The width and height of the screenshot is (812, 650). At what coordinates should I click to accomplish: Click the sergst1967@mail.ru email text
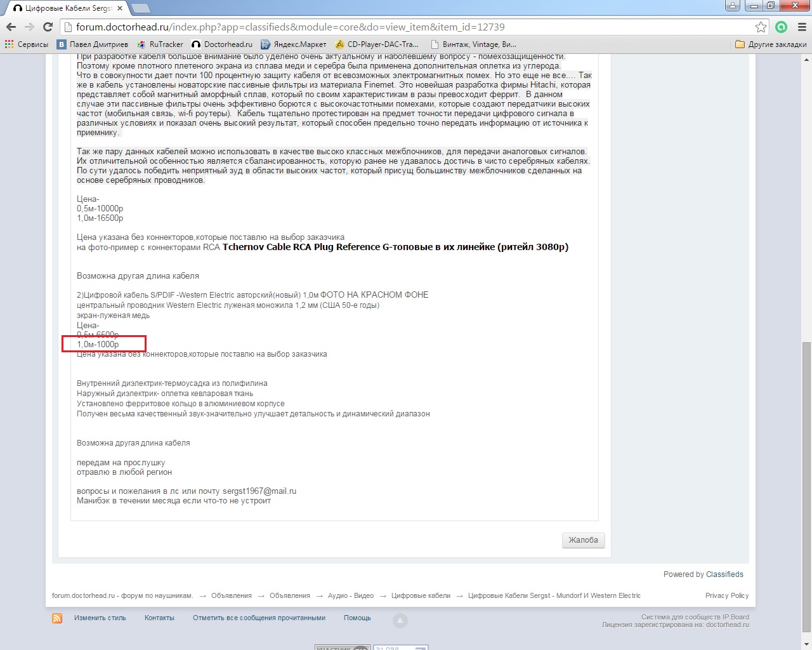[x=259, y=491]
